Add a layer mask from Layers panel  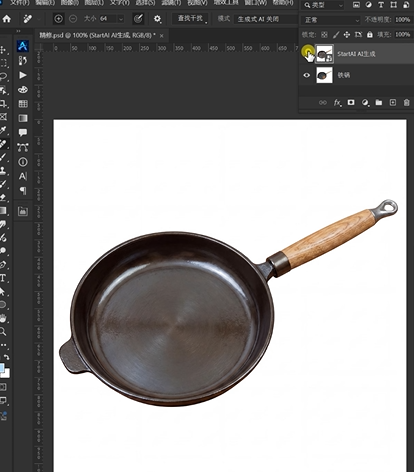(351, 102)
